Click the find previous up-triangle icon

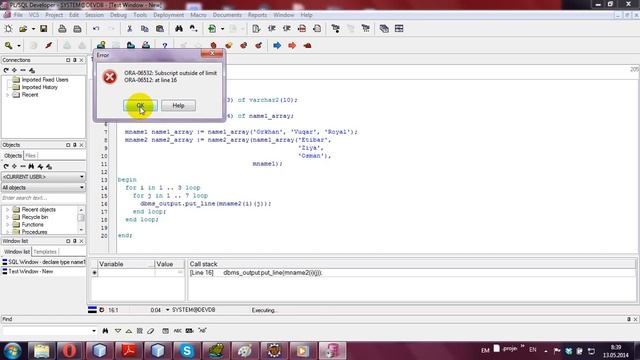[x=129, y=331]
